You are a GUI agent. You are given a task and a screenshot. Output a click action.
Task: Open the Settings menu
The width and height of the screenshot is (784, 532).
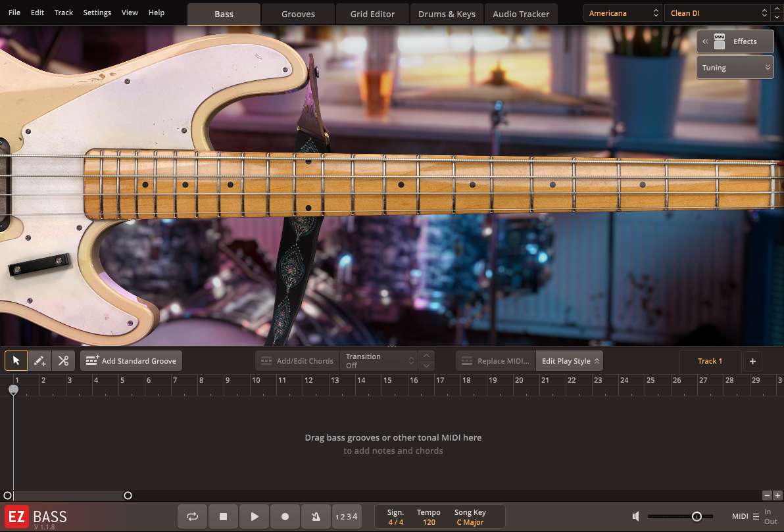(97, 12)
